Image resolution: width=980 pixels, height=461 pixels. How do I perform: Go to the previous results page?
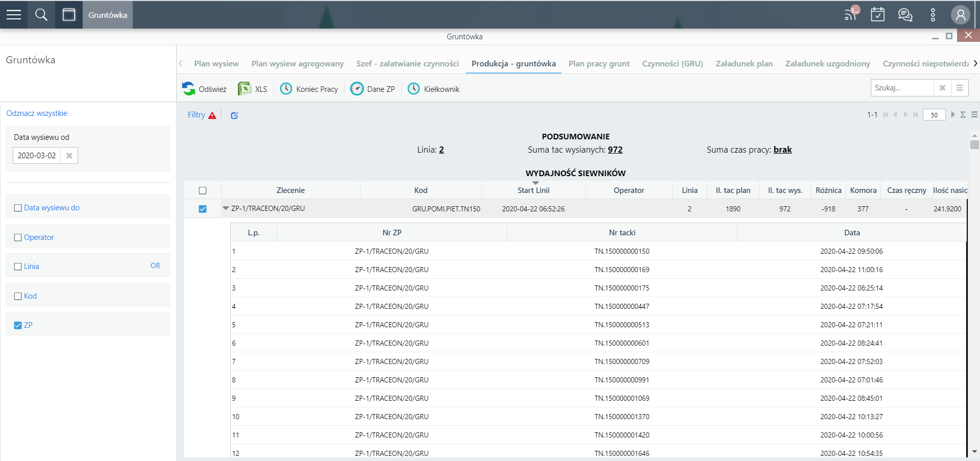895,115
